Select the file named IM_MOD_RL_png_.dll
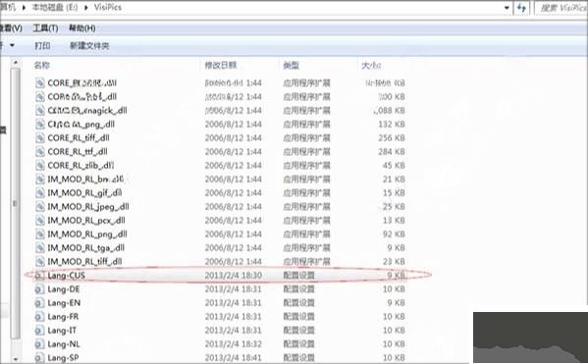 pos(87,234)
